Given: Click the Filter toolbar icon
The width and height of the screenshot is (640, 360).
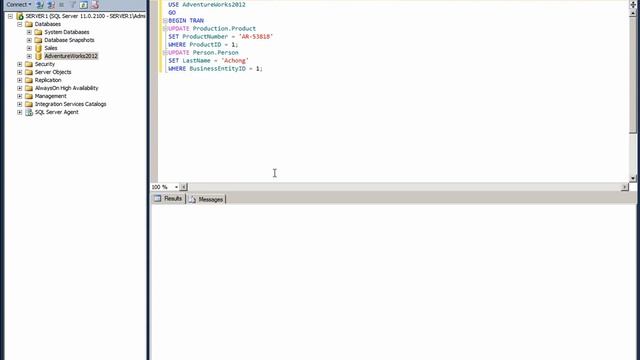Looking at the screenshot, I should (73, 5).
